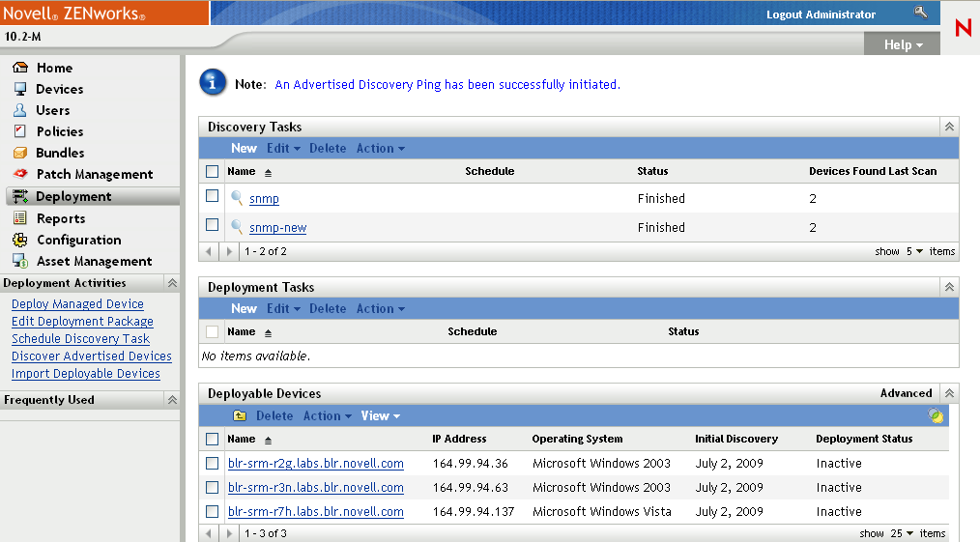Click the magnifier icon beside snmp-new
Screen dimensions: 980x542
pos(237,227)
